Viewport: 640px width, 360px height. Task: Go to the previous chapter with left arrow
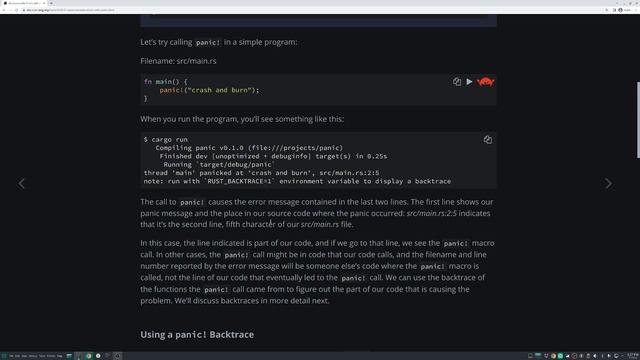tap(22, 183)
